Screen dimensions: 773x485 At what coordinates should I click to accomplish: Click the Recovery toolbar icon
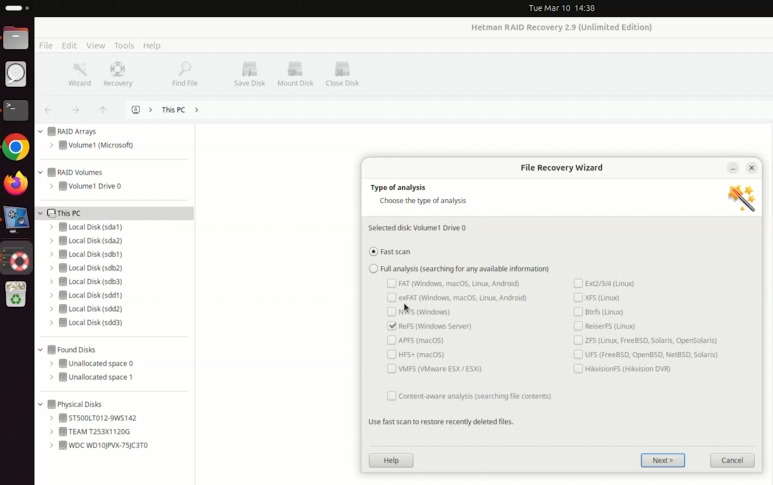click(117, 74)
